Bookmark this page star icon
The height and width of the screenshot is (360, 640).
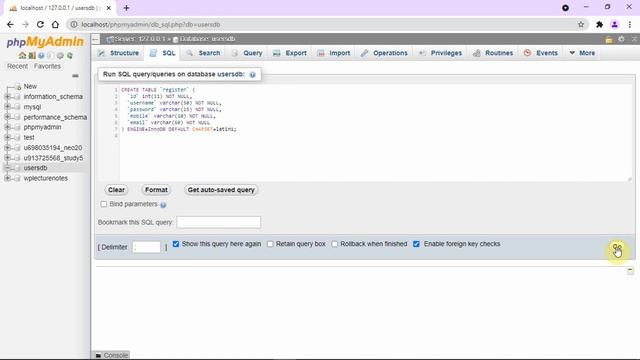coord(581,24)
